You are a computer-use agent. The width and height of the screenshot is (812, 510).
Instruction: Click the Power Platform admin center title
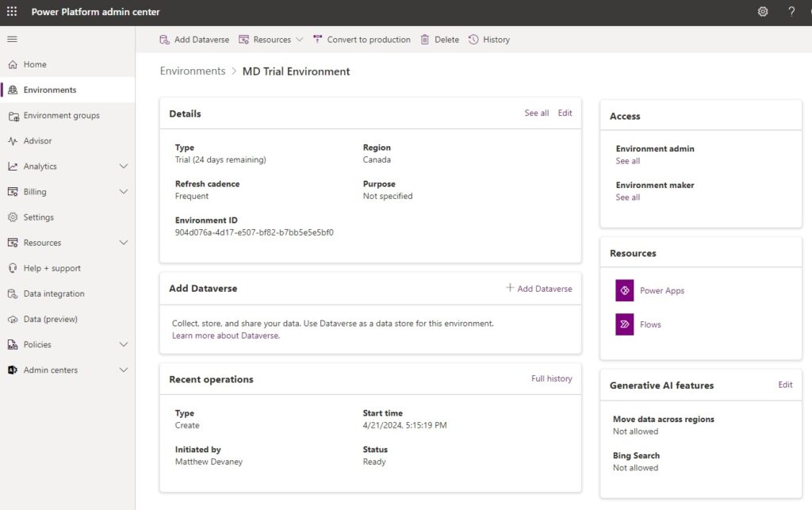[96, 12]
